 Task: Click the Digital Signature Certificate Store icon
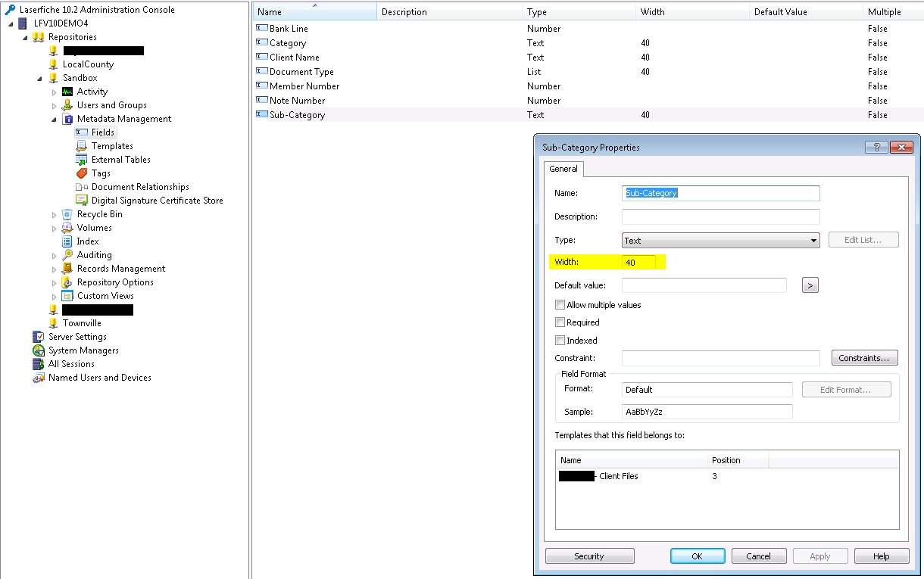tap(82, 201)
